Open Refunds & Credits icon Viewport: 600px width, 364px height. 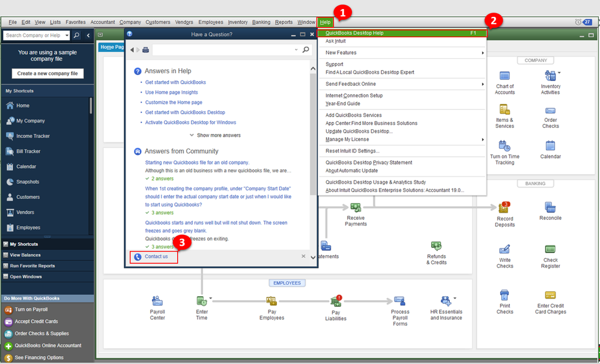[436, 246]
